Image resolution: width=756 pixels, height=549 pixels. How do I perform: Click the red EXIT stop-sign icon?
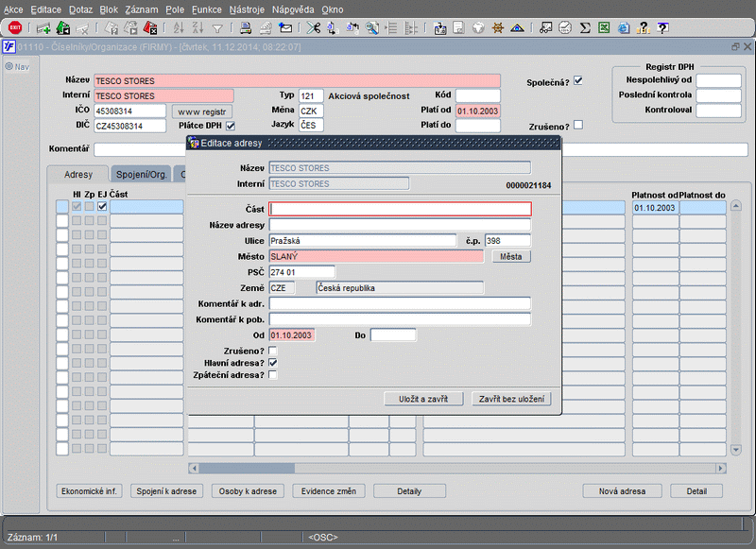[x=15, y=28]
